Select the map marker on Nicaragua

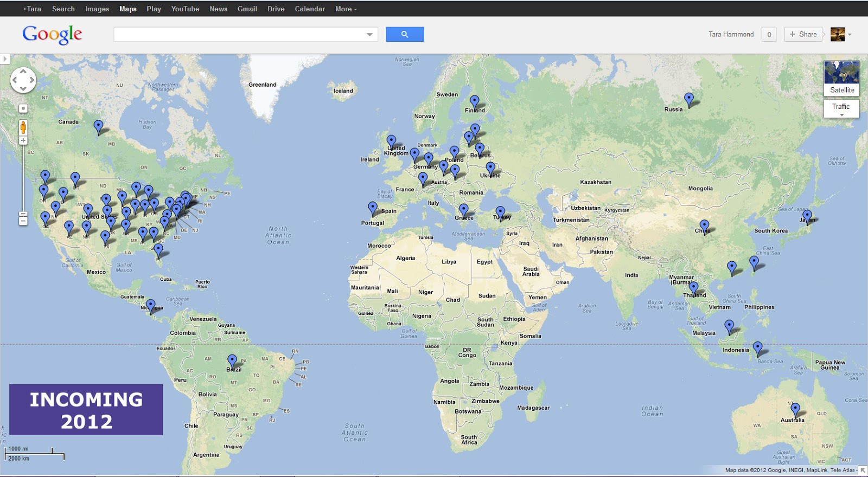click(151, 307)
